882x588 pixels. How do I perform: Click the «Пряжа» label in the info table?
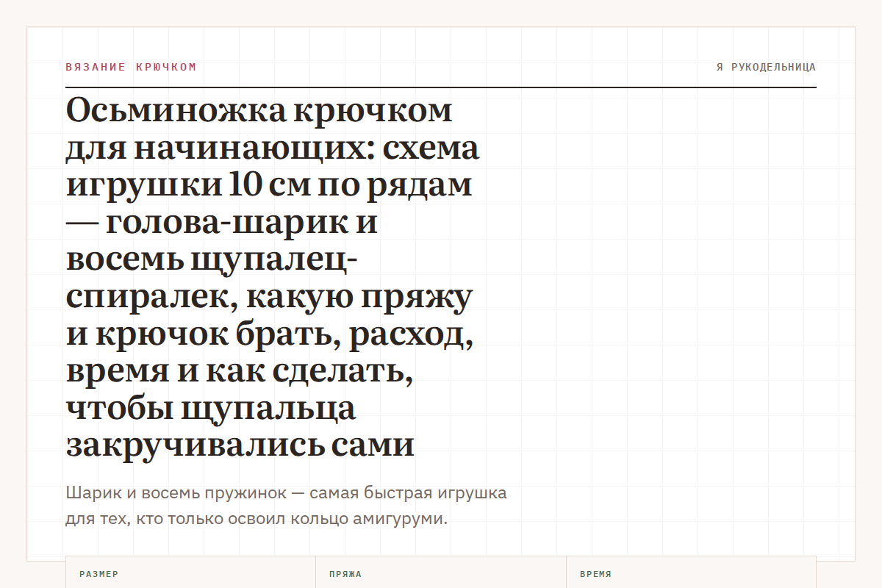pyautogui.click(x=345, y=574)
